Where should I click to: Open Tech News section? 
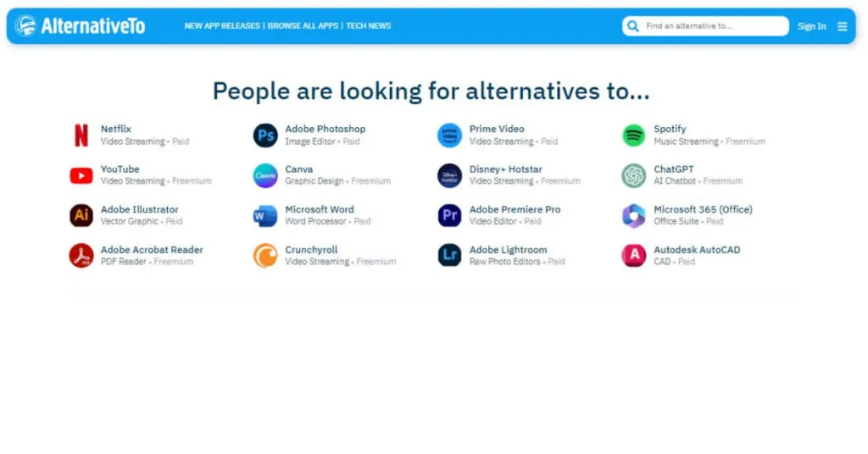pos(368,26)
